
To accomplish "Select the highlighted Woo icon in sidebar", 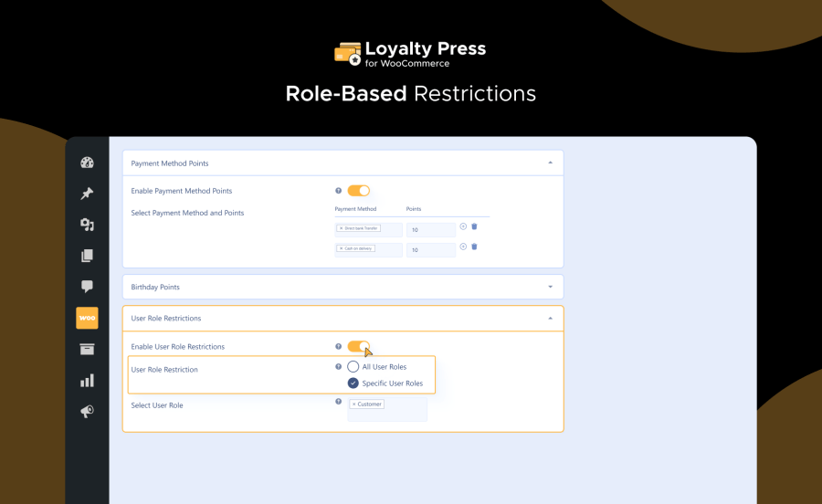I will [87, 318].
